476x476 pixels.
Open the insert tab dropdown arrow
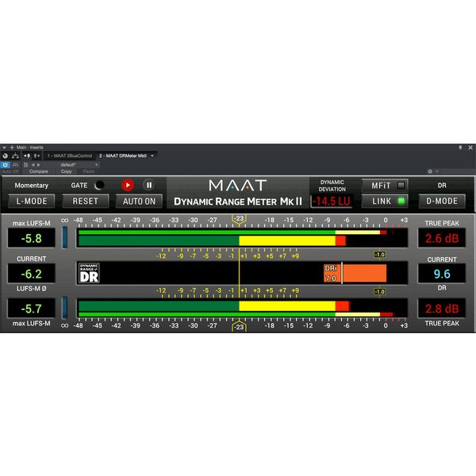[x=152, y=155]
